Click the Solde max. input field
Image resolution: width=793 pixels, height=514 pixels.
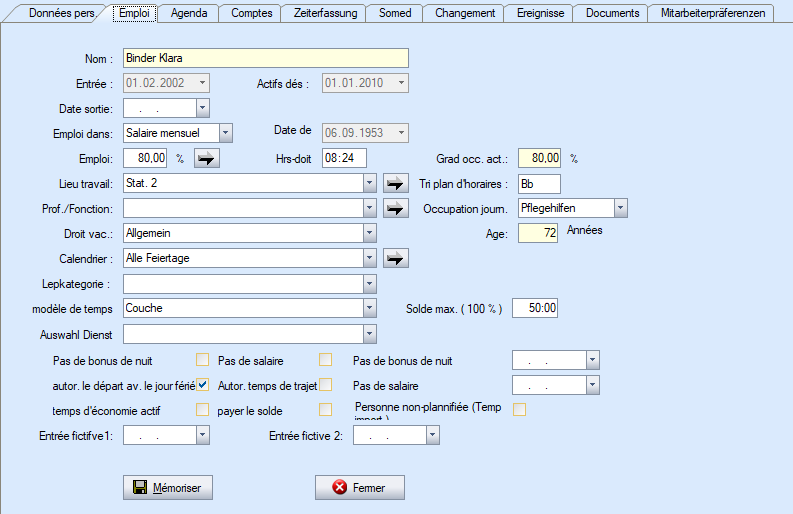point(535,309)
